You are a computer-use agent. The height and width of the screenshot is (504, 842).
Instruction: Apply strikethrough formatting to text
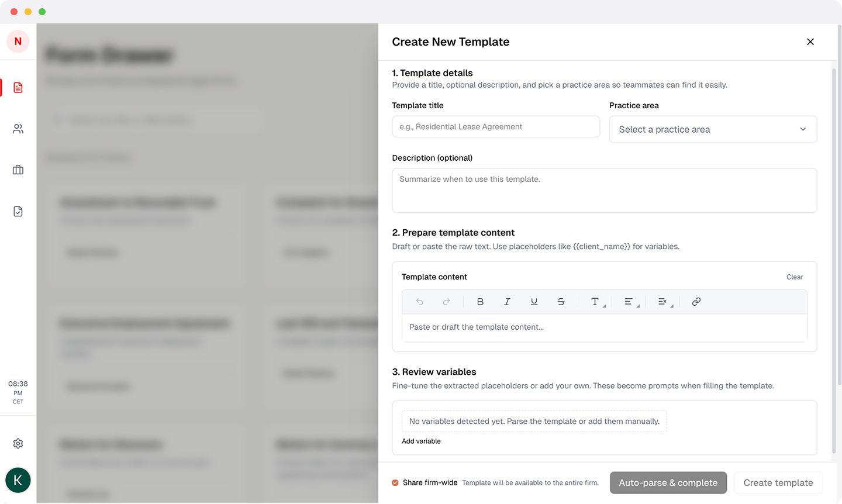coord(561,302)
